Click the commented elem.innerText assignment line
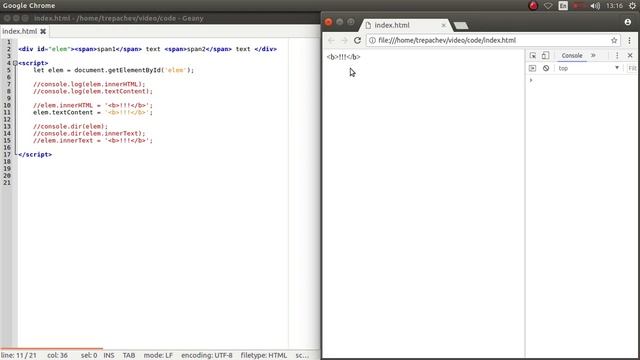Viewport: 640px width, 360px height. coord(93,140)
